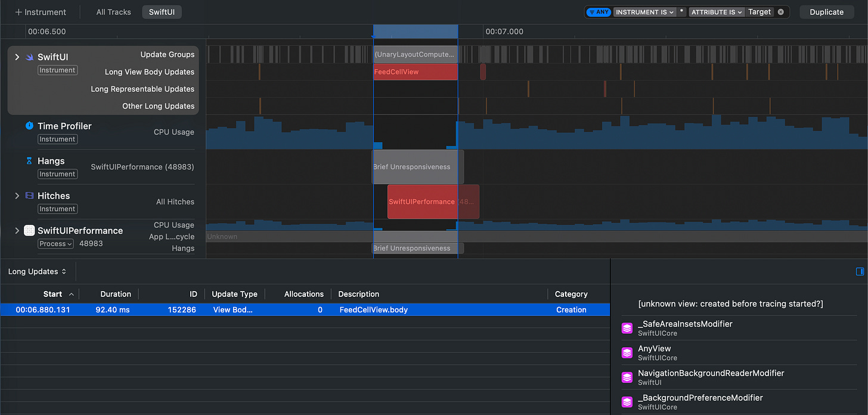Add a new Instrument with plus button
868x415 pixels.
click(41, 12)
